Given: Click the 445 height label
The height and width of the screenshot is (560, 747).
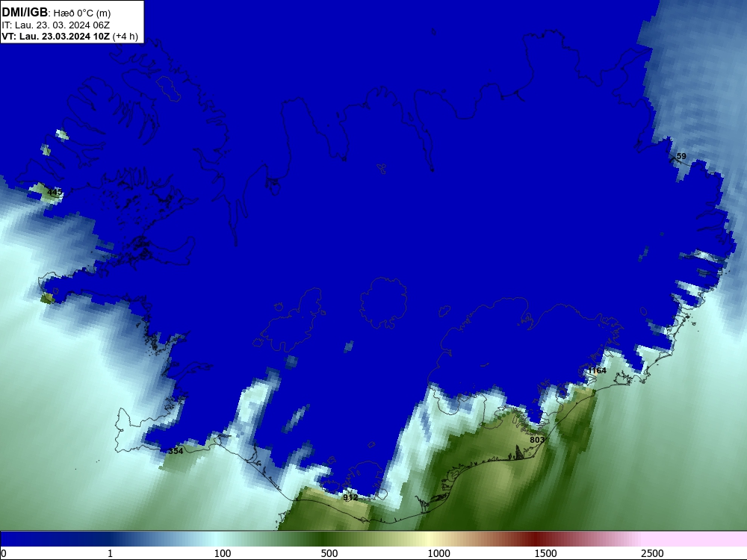Looking at the screenshot, I should 55,193.
